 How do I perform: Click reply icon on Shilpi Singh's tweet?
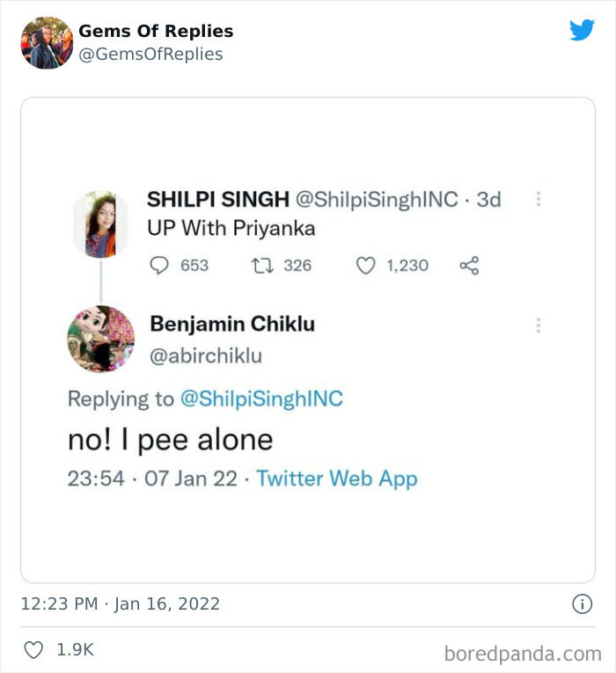[x=159, y=265]
